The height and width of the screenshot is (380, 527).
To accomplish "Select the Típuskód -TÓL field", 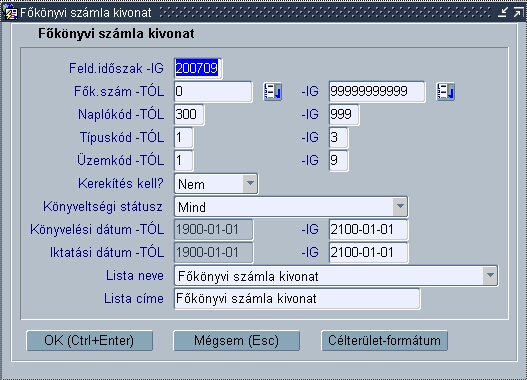I will (184, 137).
